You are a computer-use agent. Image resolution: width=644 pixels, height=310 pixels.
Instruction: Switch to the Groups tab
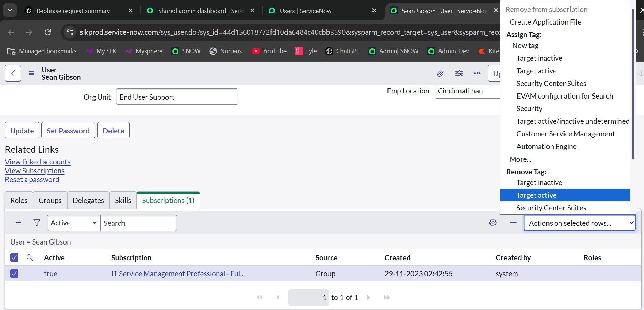[x=50, y=201]
